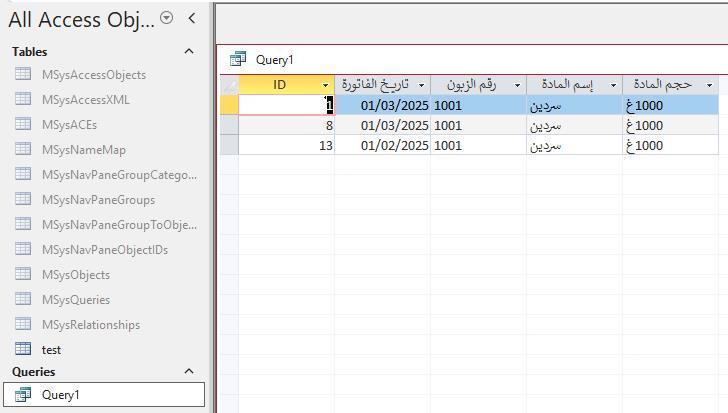Select MSysAccessXML in the Tables list
This screenshot has height=413, width=728.
pyautogui.click(x=85, y=100)
